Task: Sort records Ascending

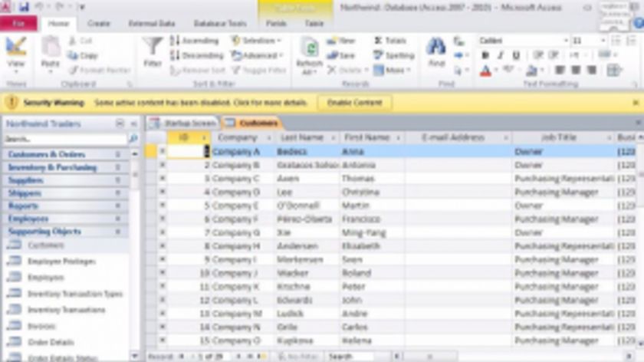Action: pos(194,41)
